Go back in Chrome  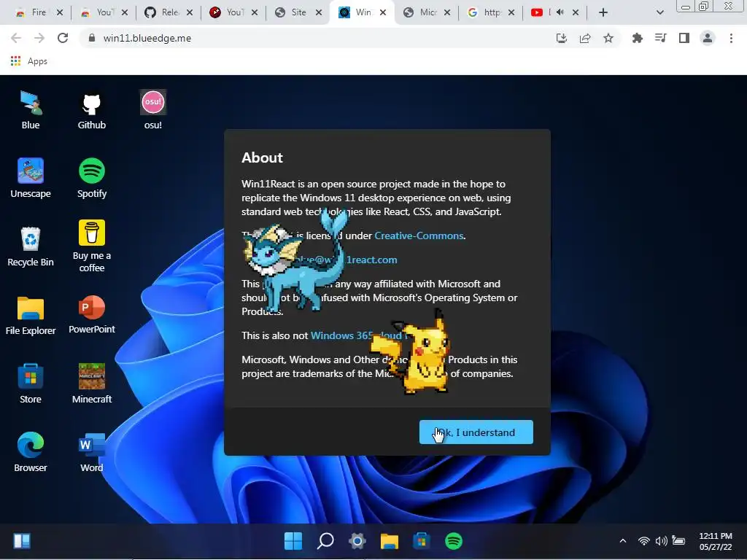point(16,38)
